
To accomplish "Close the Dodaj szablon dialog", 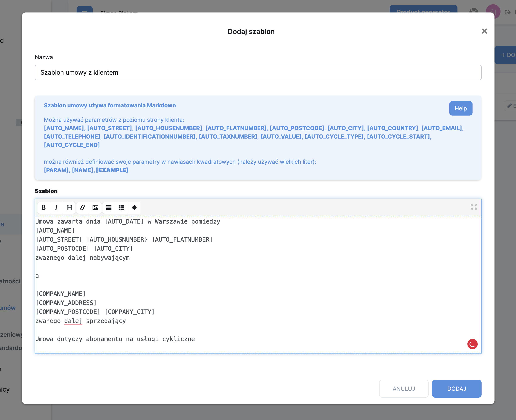I will pyautogui.click(x=484, y=31).
